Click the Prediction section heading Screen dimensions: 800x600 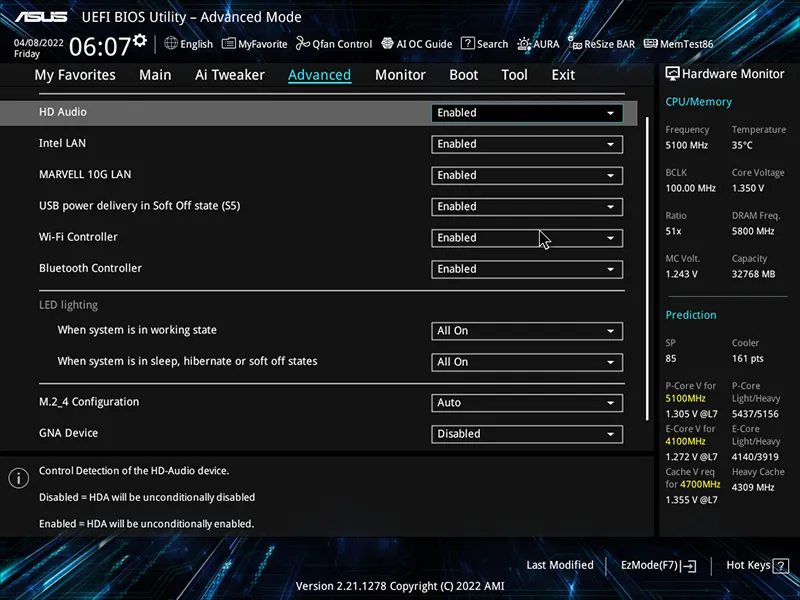click(x=691, y=315)
